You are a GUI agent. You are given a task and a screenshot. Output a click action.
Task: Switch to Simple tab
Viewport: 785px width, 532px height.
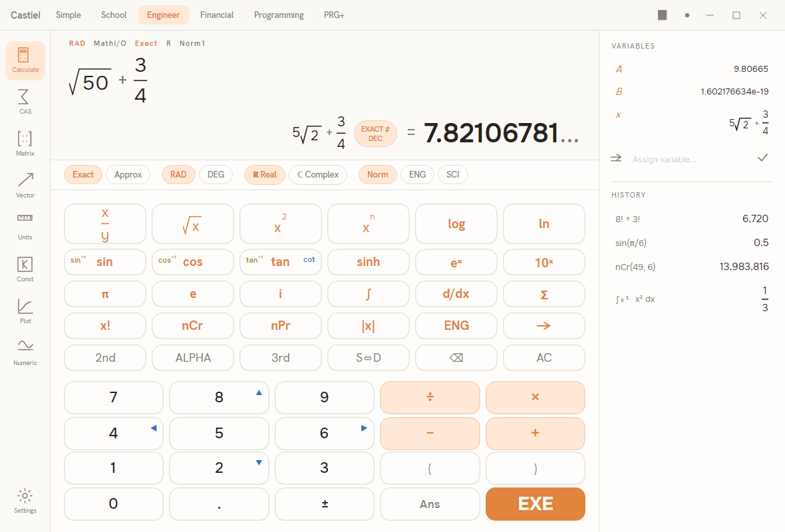[69, 15]
